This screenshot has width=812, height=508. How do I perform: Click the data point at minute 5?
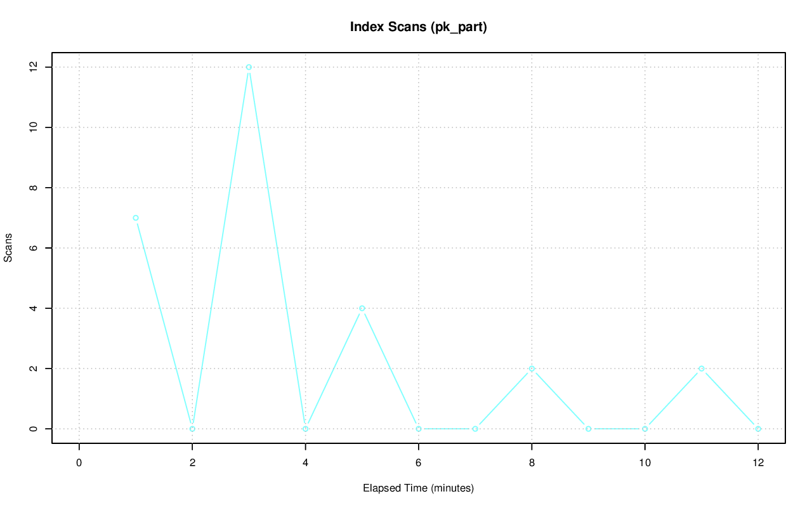[362, 308]
